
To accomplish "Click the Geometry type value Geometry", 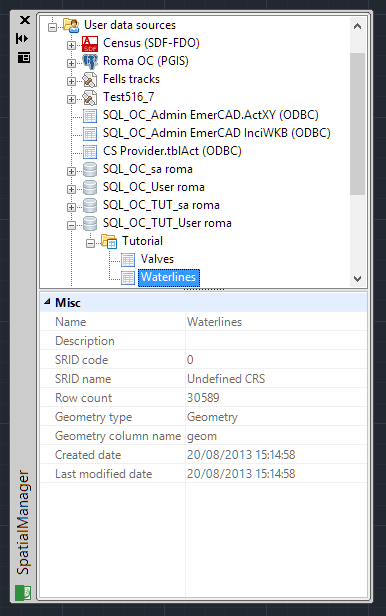I will coord(212,417).
